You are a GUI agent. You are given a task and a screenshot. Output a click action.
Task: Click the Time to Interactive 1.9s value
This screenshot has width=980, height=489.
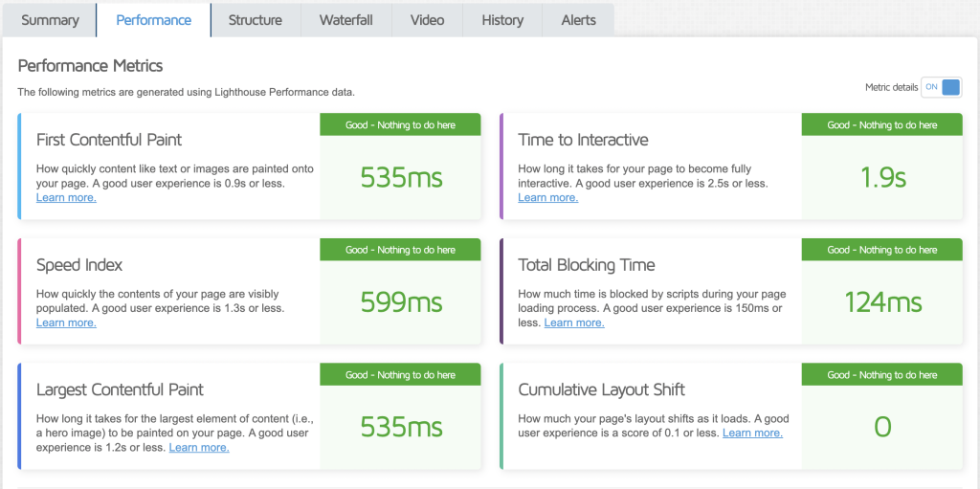click(882, 178)
